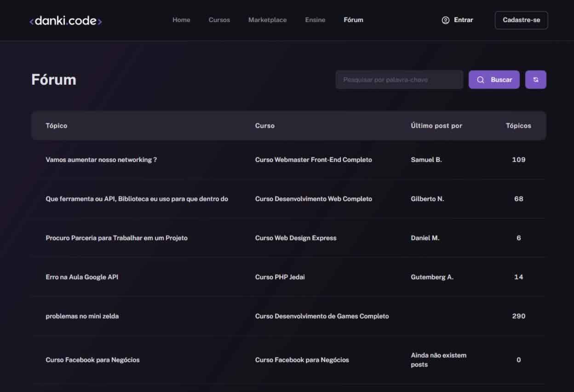Click the danki.code logo
This screenshot has height=392, width=574.
point(66,21)
